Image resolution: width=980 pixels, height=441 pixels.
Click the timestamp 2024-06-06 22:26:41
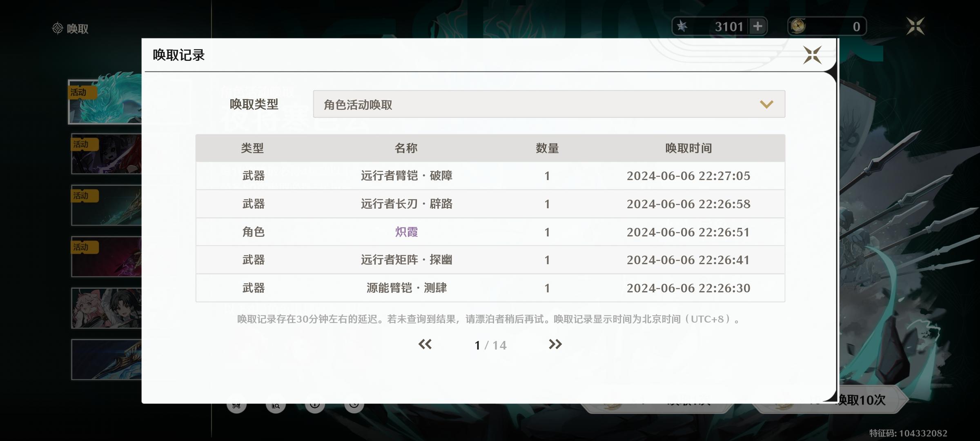tap(688, 260)
